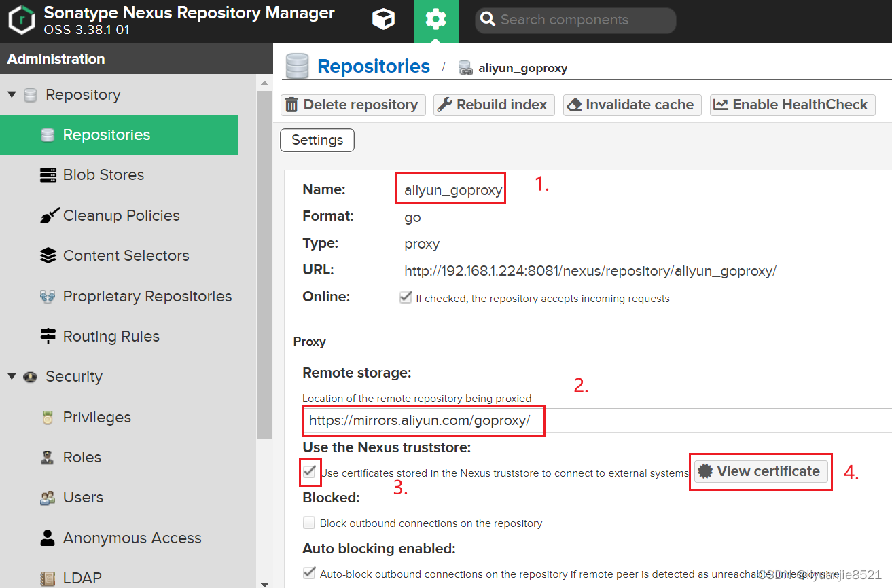Click the Delete repository button
The image size is (892, 588).
pyautogui.click(x=353, y=105)
